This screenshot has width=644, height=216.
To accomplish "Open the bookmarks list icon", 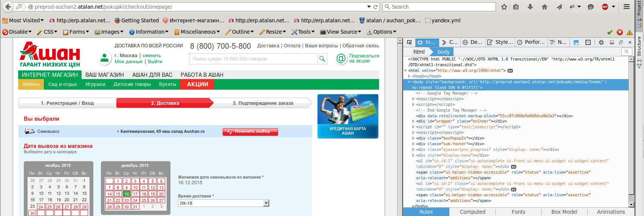I will 516,7.
